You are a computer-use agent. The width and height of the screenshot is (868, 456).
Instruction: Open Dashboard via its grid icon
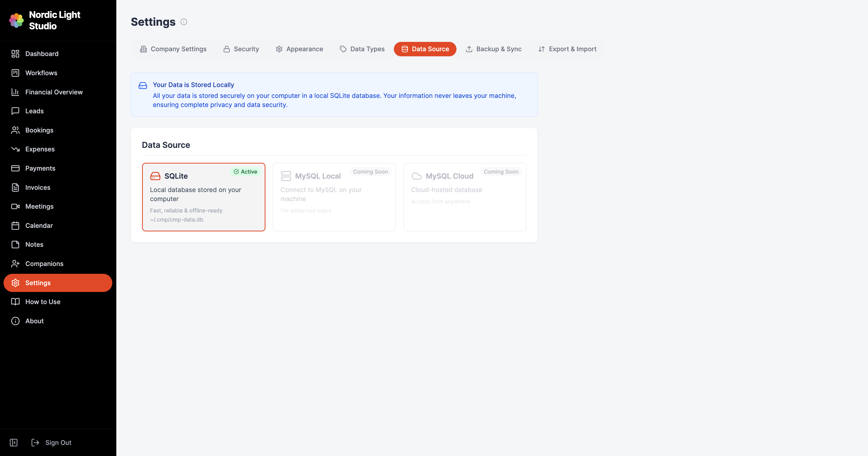(15, 54)
